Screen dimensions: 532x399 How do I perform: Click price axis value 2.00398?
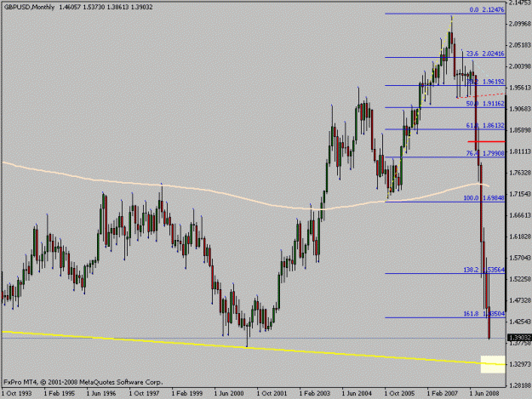pyautogui.click(x=519, y=66)
